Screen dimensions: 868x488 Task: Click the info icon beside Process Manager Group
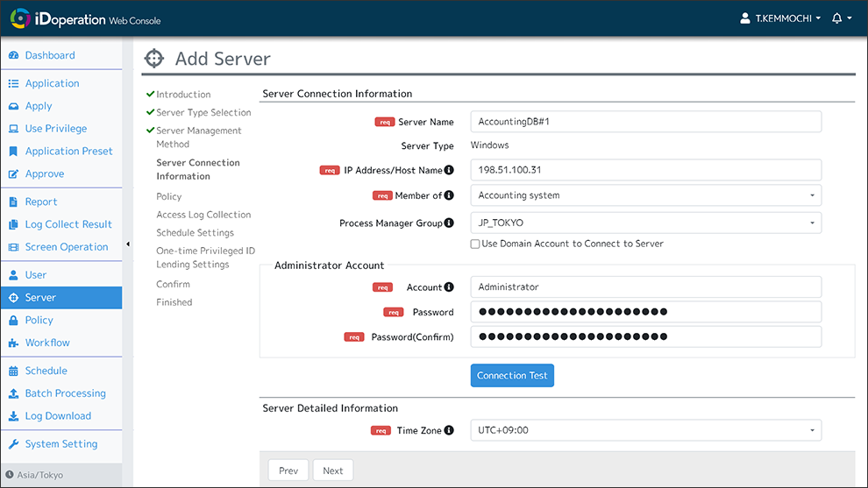[x=449, y=223]
